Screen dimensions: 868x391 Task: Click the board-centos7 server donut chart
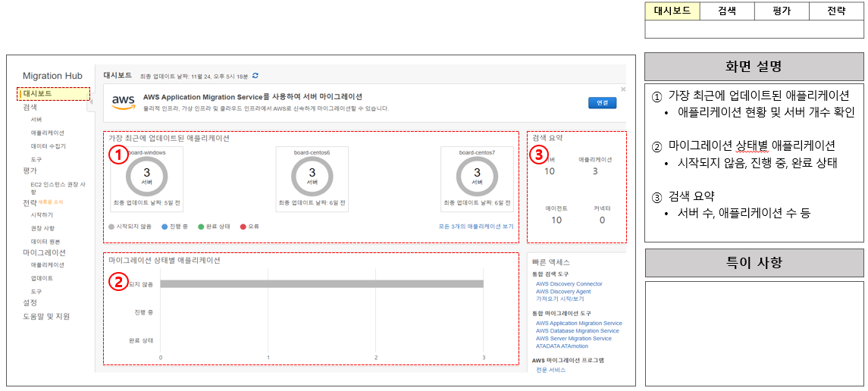(x=477, y=177)
